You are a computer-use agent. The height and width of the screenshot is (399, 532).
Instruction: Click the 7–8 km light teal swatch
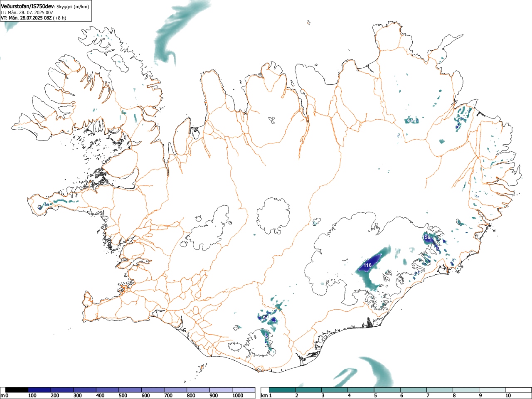click(x=440, y=390)
